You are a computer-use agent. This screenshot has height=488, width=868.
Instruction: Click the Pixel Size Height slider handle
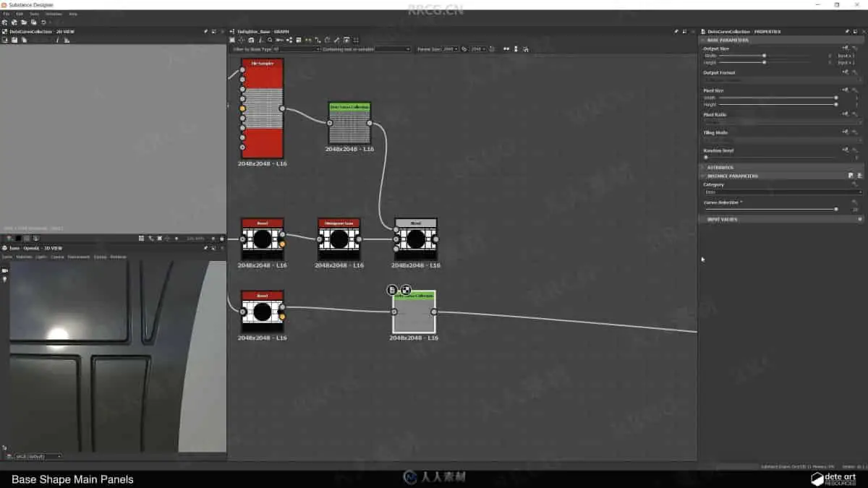click(836, 104)
